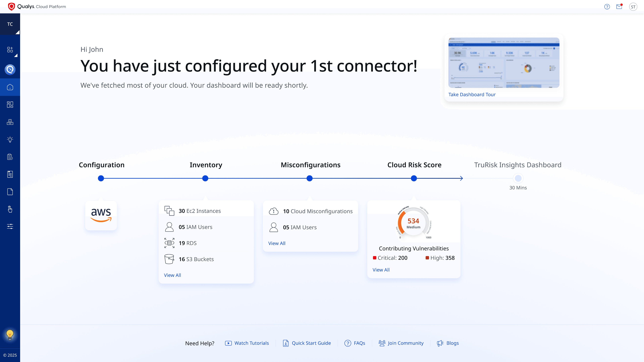Open the lightbulb insights icon in sidebar
Screen dimensions: 644x362
(x=10, y=139)
